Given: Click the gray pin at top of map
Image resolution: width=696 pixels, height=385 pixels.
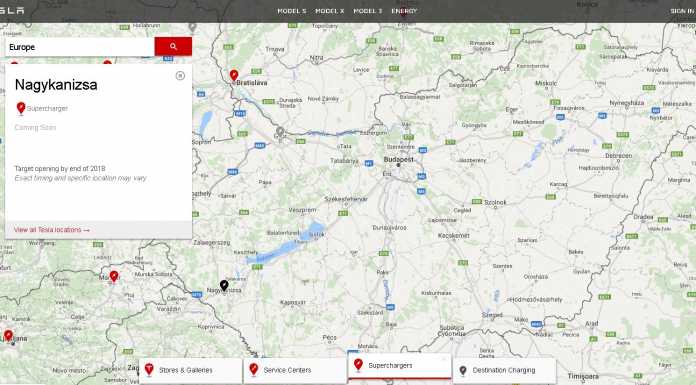Looking at the screenshot, I should coord(192,28).
